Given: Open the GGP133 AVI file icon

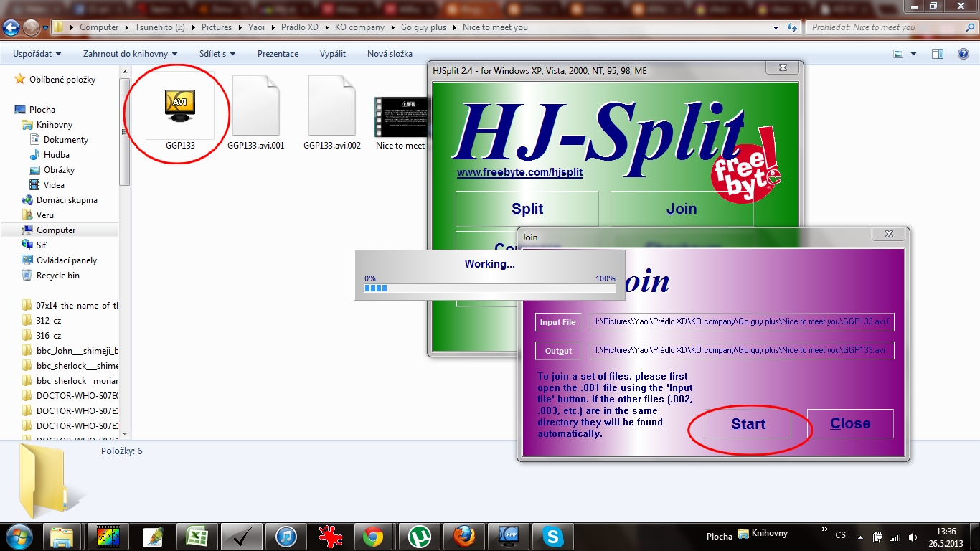Looking at the screenshot, I should [179, 108].
